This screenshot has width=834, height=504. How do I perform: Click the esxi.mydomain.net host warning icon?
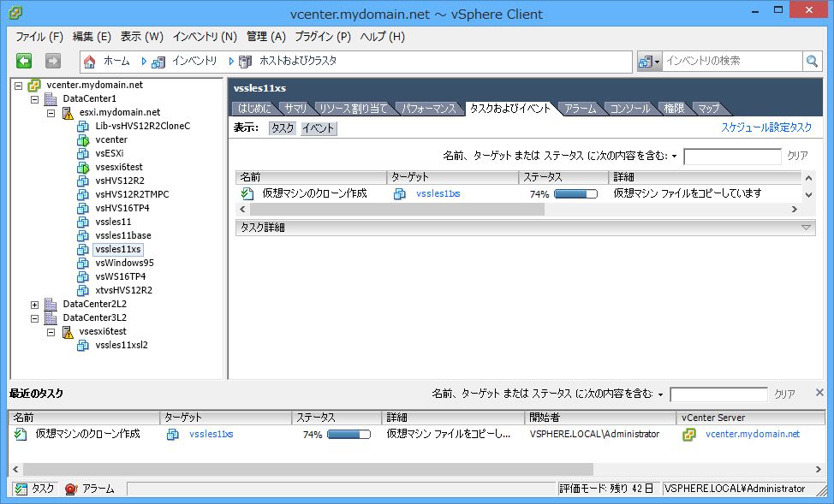tap(68, 113)
